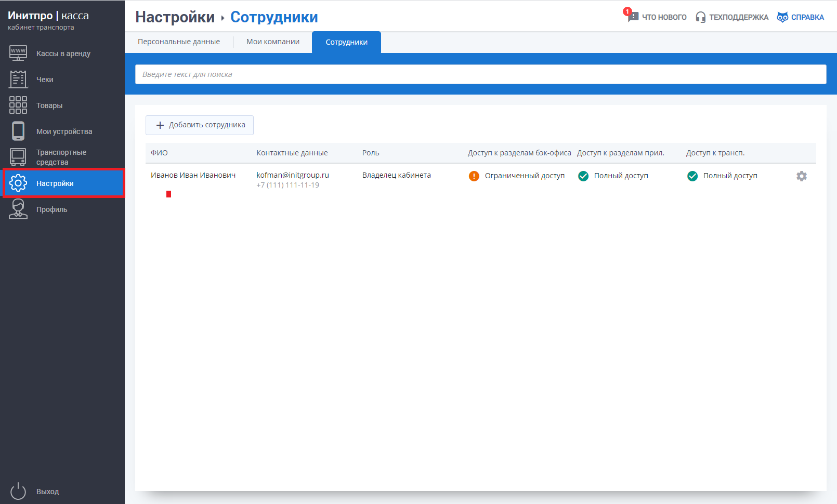Click the Роль column header

click(371, 153)
